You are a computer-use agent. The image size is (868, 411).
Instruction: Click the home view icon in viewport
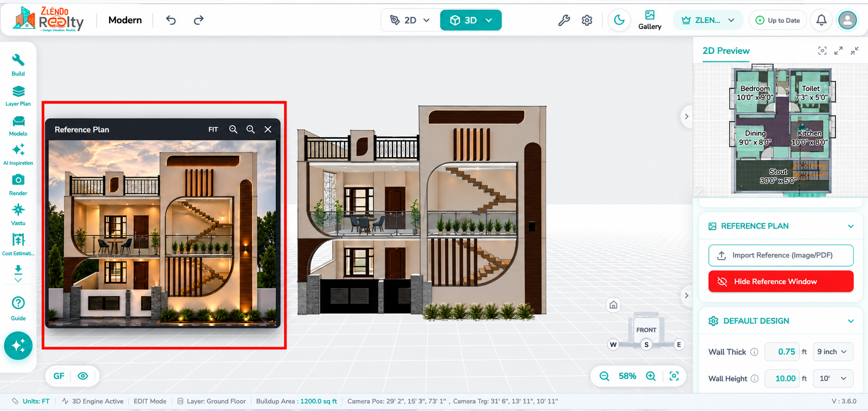[613, 305]
